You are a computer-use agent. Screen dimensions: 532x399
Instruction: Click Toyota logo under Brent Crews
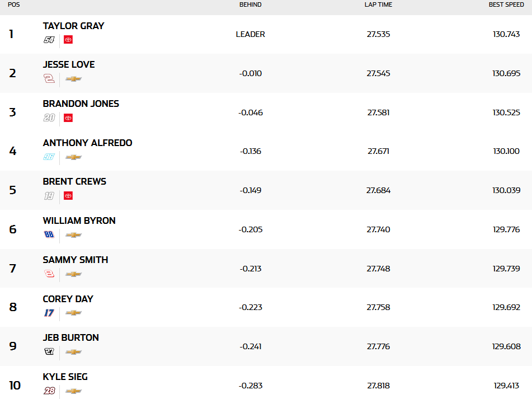coord(68,196)
